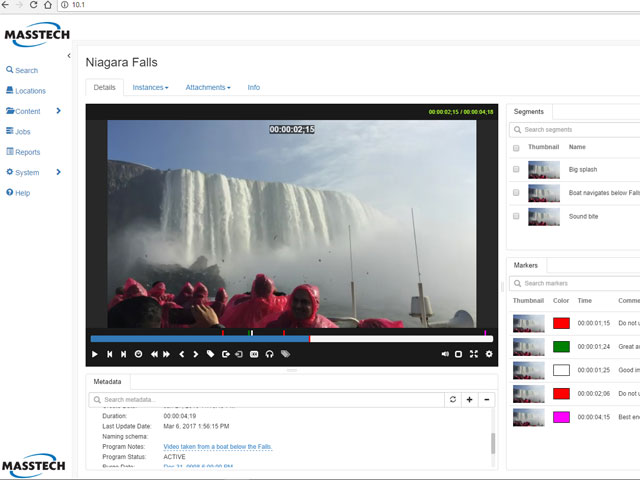This screenshot has height=480, width=640.
Task: Open Jobs in the sidebar
Action: (x=18, y=131)
